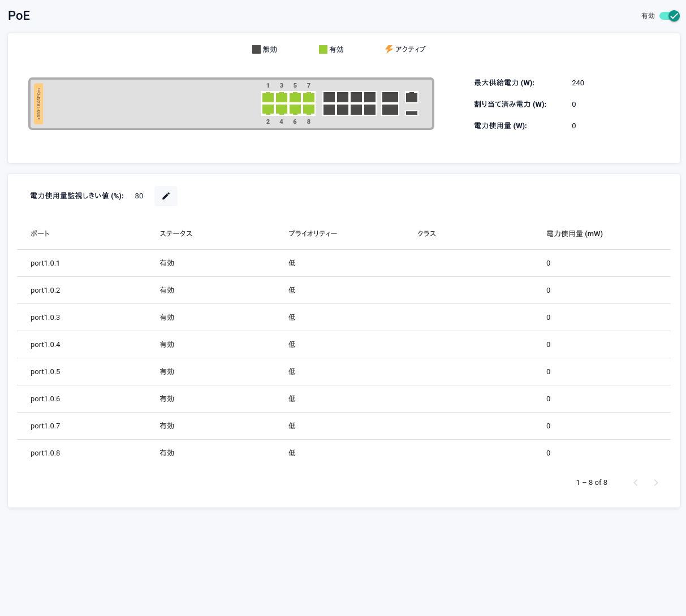Edit the power threshold with pencil icon

click(166, 196)
